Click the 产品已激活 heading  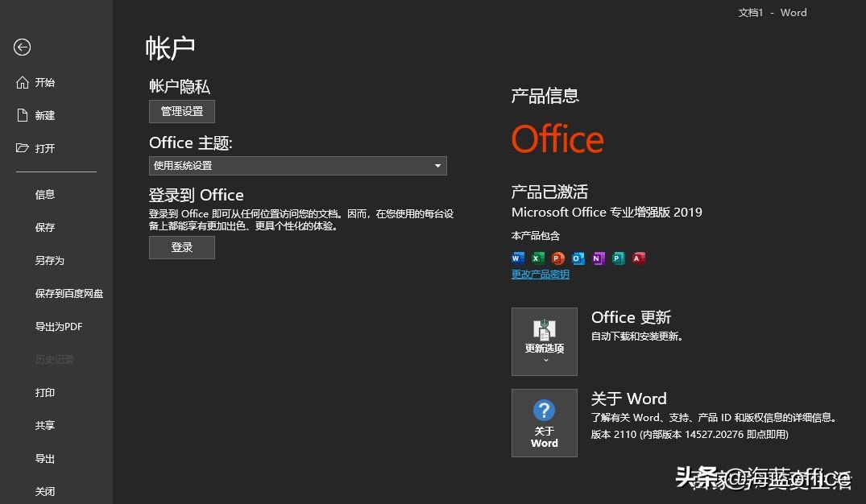coord(549,192)
